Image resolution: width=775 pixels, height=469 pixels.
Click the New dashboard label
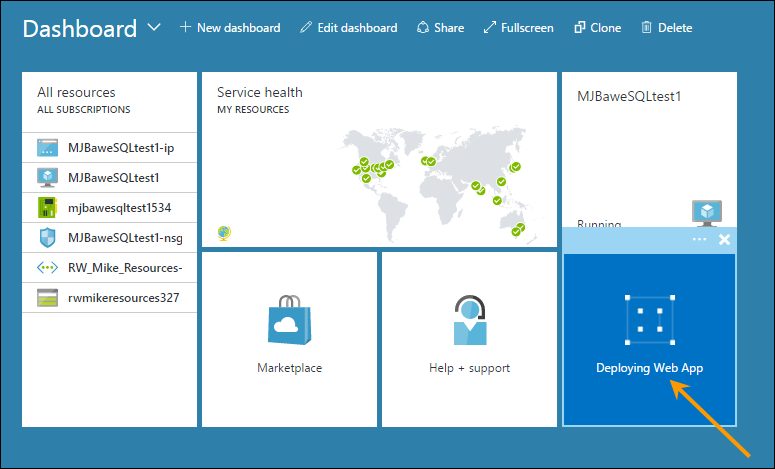coord(238,28)
